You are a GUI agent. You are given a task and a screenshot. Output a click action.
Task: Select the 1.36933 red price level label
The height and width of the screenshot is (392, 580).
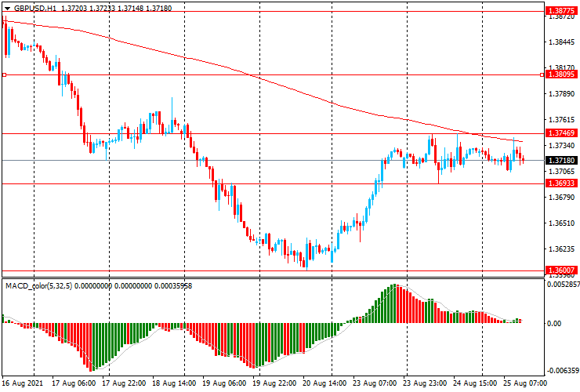click(x=561, y=183)
